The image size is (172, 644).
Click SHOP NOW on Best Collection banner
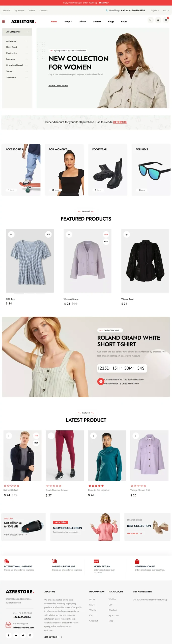pyautogui.click(x=134, y=534)
